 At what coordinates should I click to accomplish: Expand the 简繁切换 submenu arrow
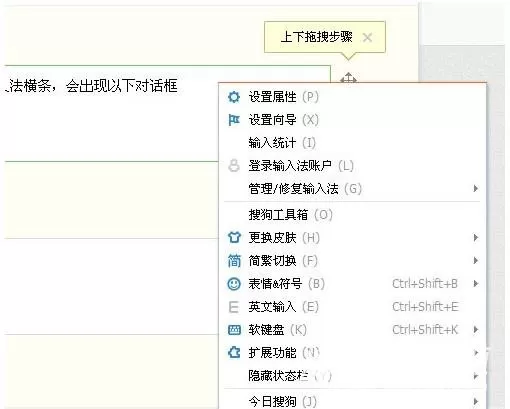point(476,261)
